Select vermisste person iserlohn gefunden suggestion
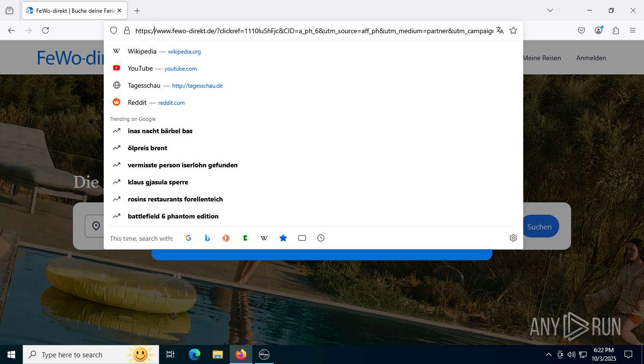Viewport: 644px width, 364px height. pos(313,165)
